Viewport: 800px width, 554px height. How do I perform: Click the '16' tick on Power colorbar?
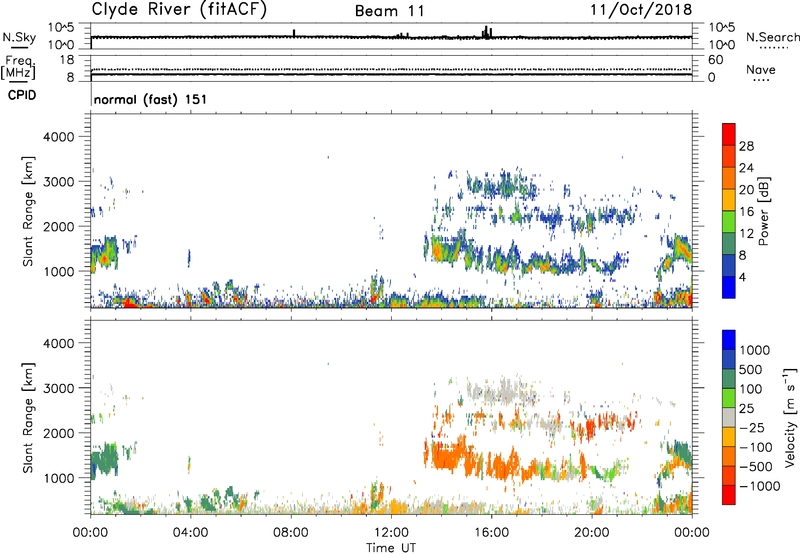click(x=746, y=212)
